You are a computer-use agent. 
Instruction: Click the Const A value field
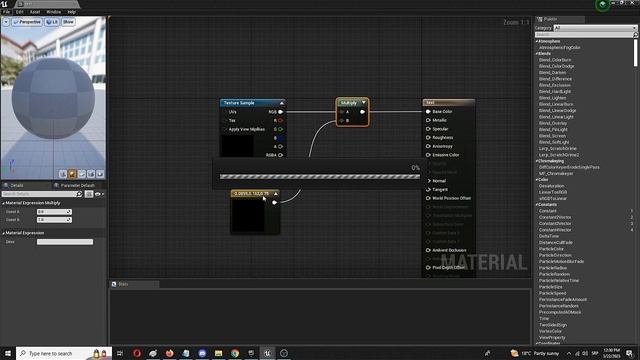[54, 212]
